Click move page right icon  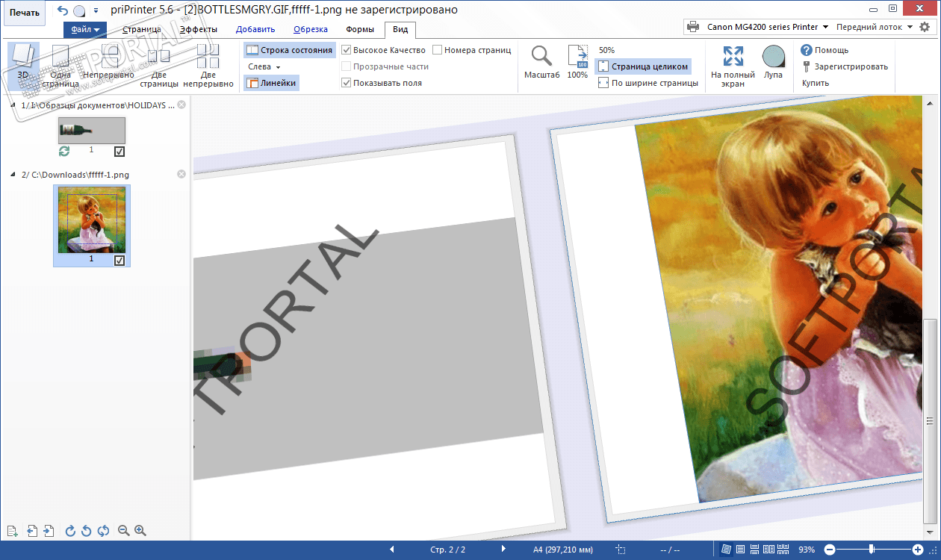pyautogui.click(x=49, y=531)
